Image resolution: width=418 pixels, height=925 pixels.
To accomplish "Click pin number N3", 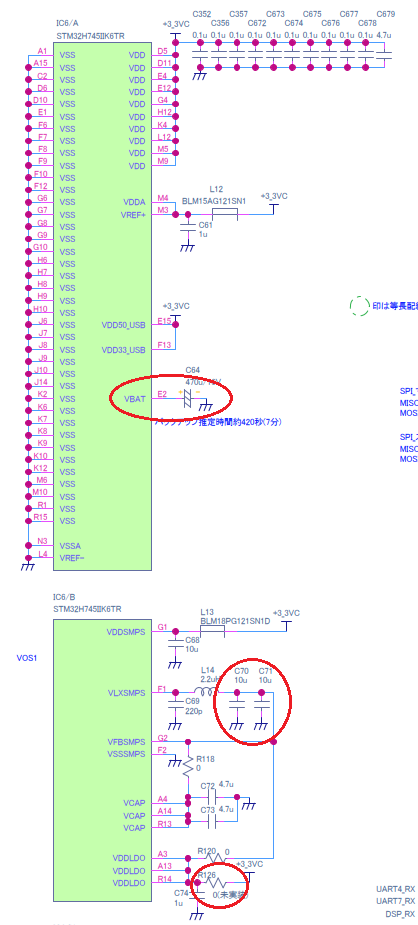I will (42, 541).
